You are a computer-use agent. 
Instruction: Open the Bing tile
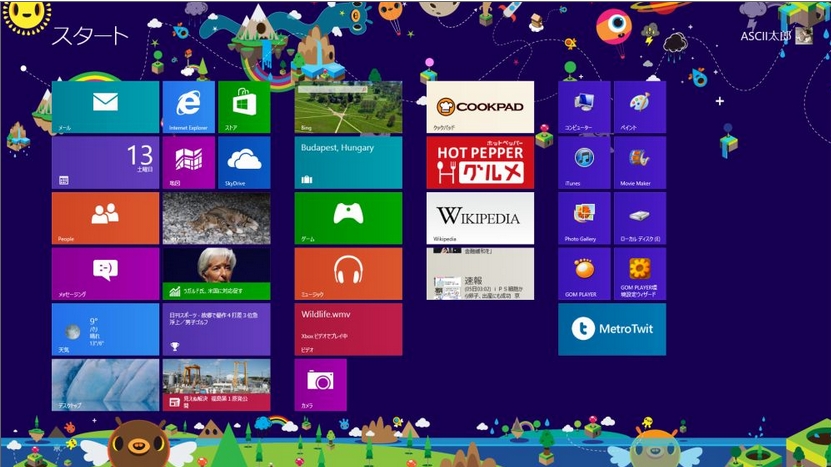click(x=348, y=107)
